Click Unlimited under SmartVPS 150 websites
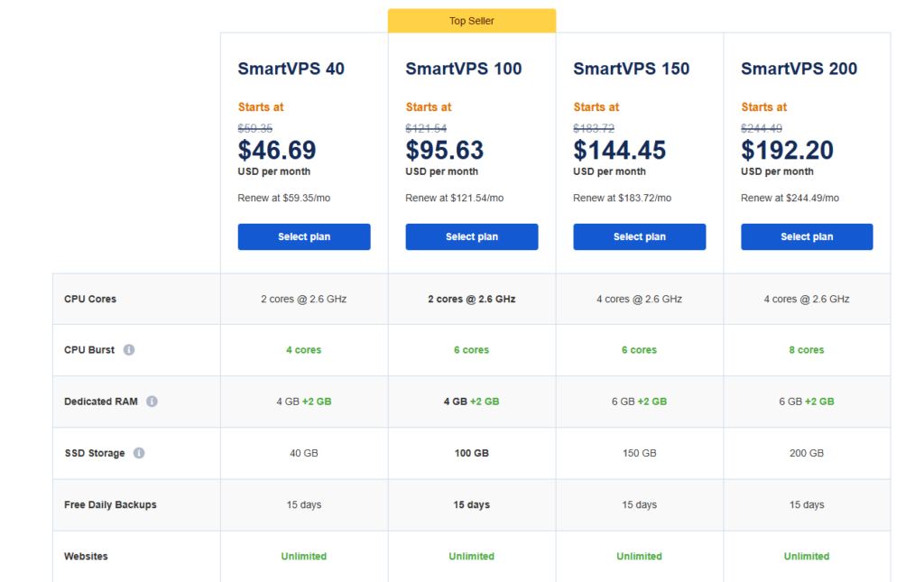This screenshot has height=582, width=924. coord(639,556)
